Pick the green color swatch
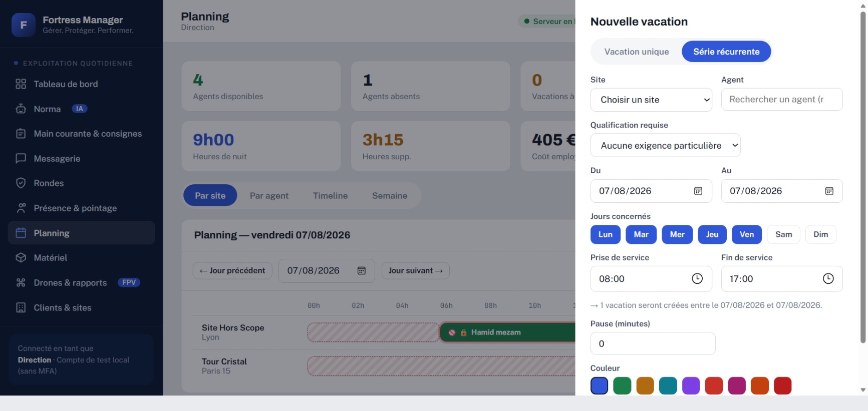Screen dimensions: 868x411 (x=622, y=386)
